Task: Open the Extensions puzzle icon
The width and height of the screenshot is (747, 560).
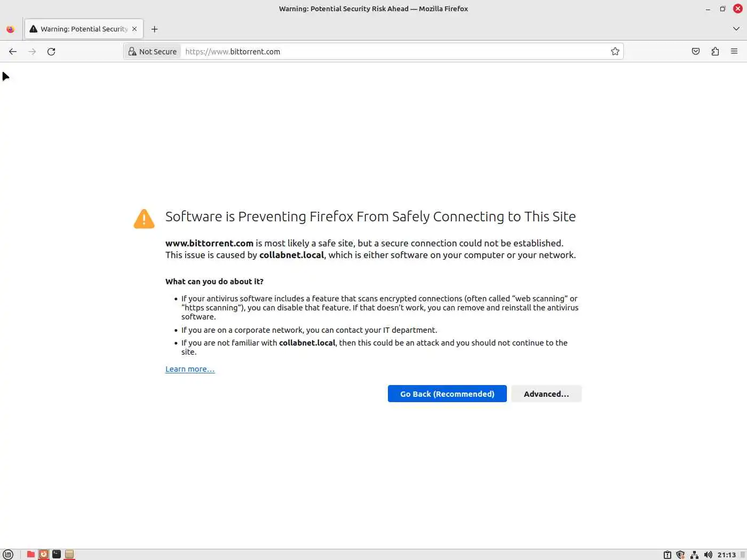Action: pos(715,52)
